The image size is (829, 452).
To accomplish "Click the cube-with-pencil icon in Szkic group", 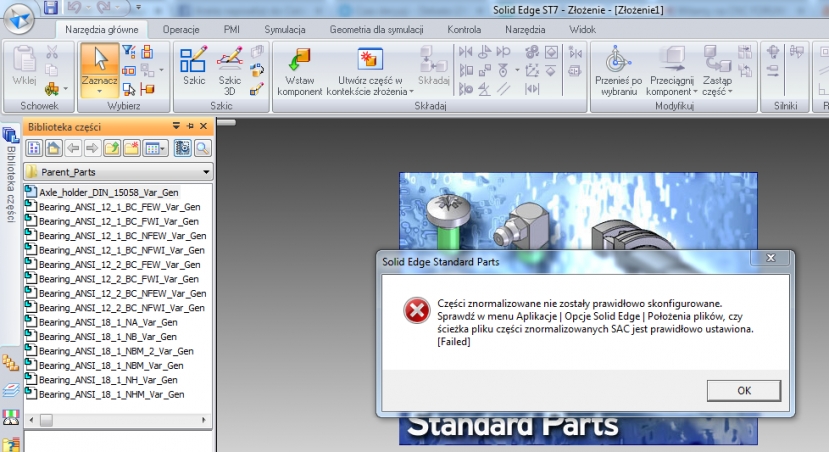I will (257, 89).
